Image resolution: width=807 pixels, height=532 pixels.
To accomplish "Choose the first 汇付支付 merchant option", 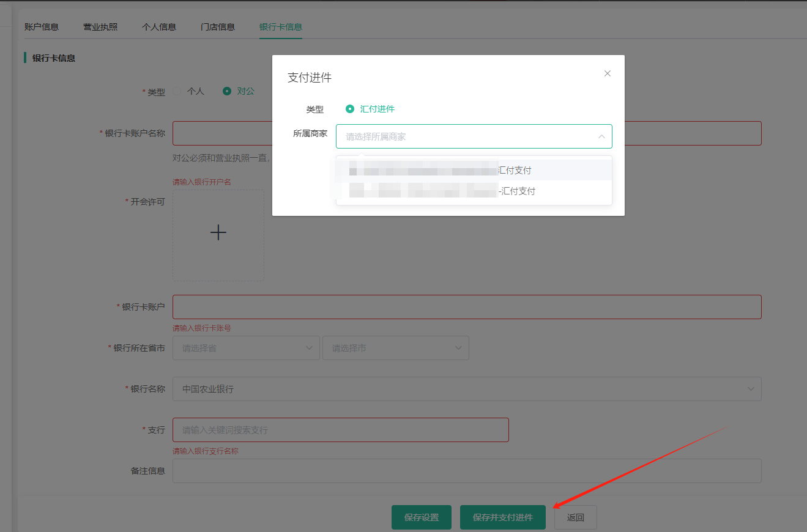I will click(474, 170).
